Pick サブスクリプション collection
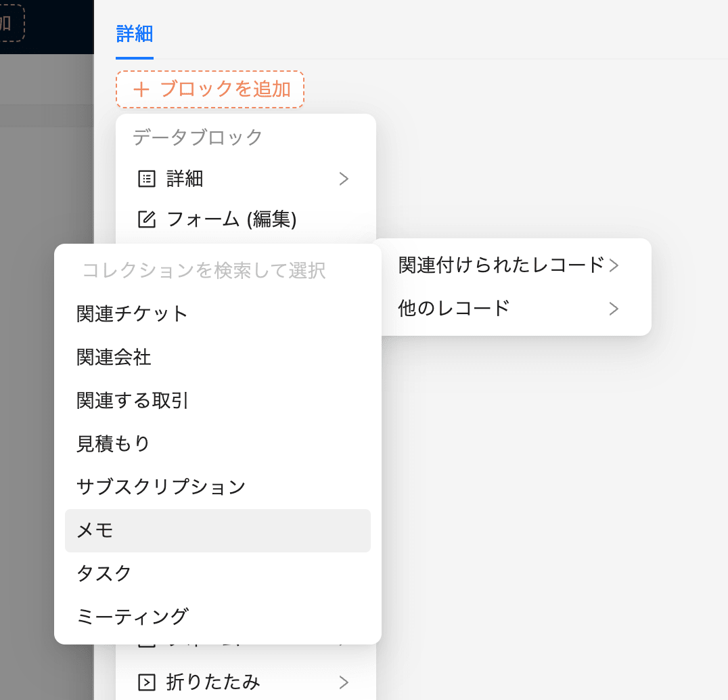The height and width of the screenshot is (700, 728). 217,487
